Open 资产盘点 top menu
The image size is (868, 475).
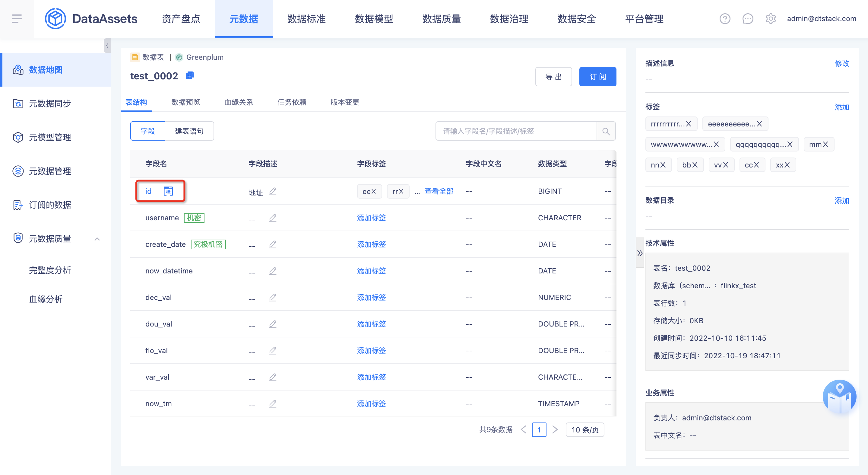(x=181, y=19)
